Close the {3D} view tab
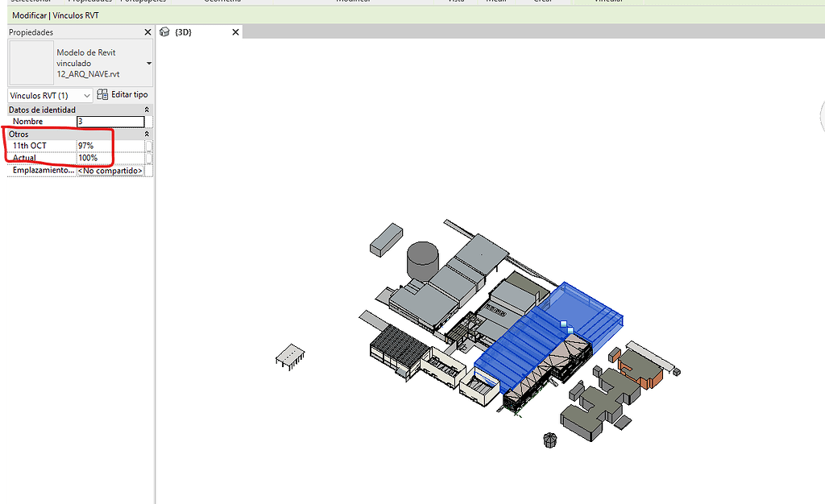 coord(236,32)
